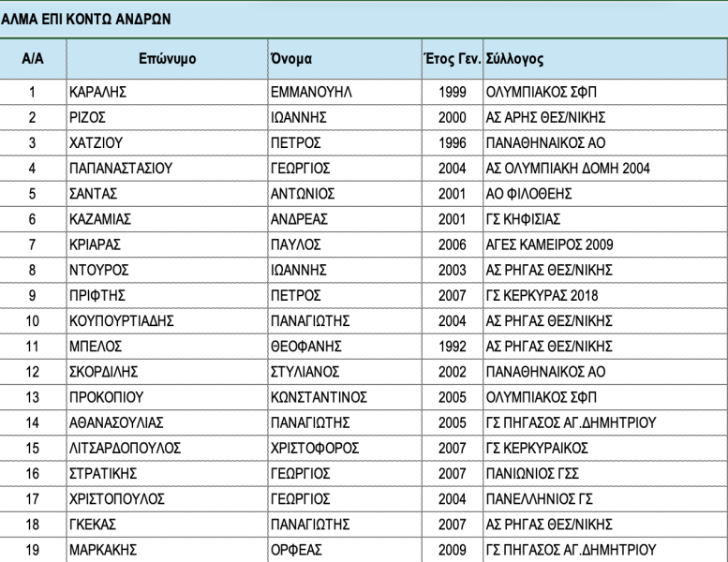Screen dimensions: 728x562
Task: Click the ΑΛΜΑ ΕΠΙ ΚΟΝΤΩ ΑΝΔΡΩΝ title
Action: click(86, 19)
